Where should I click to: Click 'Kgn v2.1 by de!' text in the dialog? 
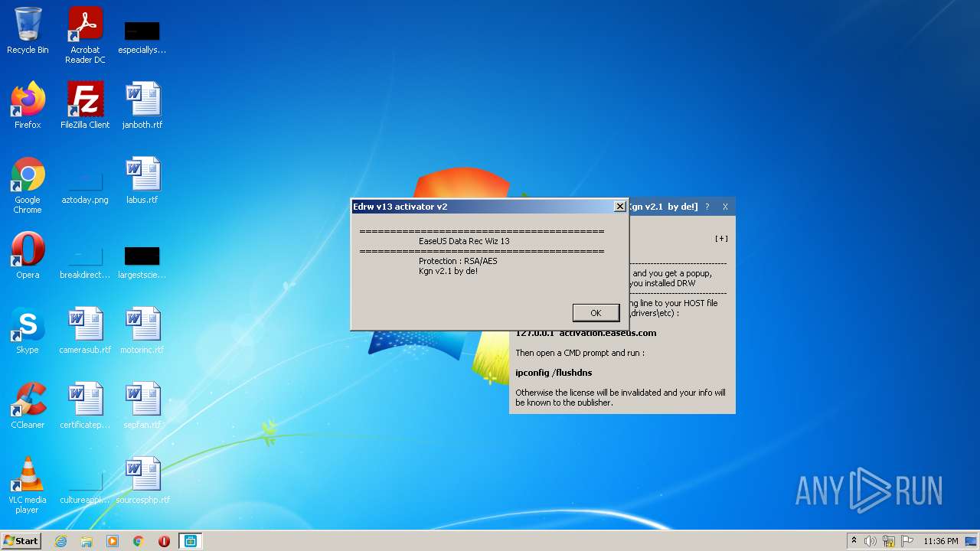[448, 271]
